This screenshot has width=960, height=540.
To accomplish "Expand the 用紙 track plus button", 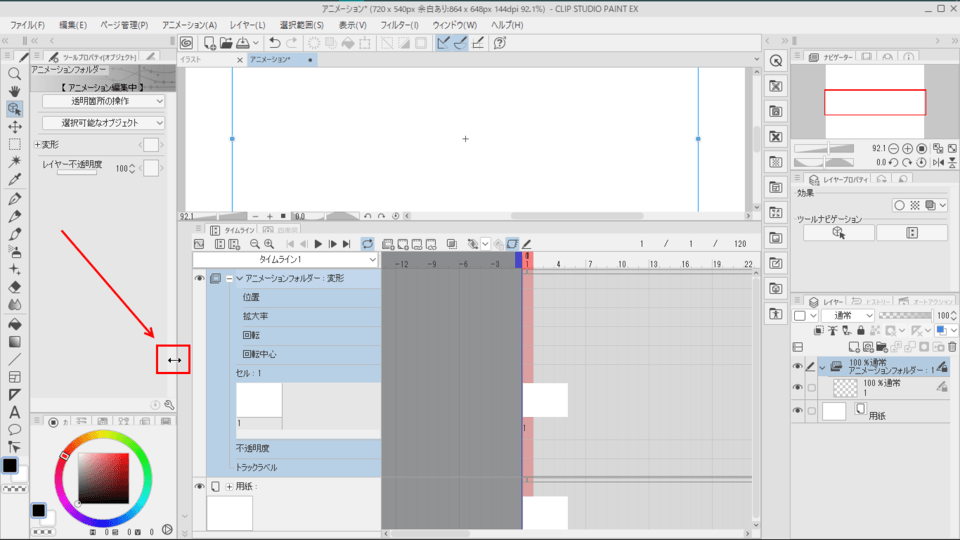I will coord(229,487).
